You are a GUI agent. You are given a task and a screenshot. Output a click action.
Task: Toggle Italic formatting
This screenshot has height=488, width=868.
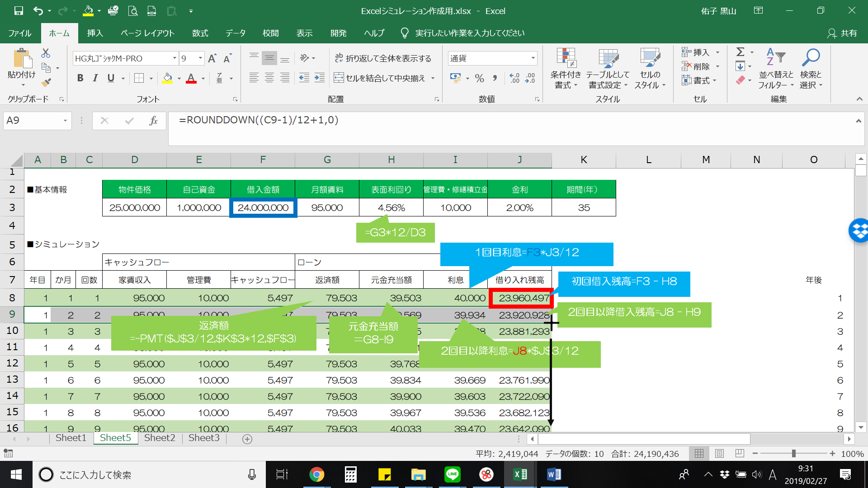coord(95,78)
